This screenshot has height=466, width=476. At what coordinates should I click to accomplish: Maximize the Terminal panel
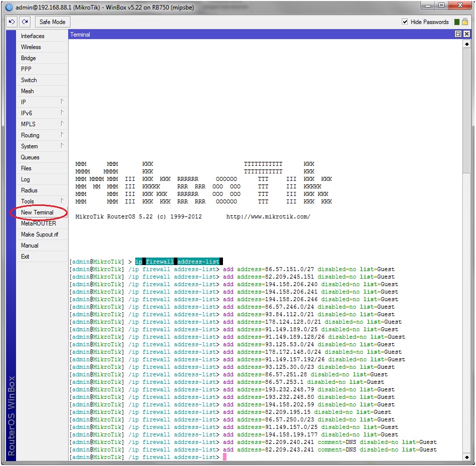pos(458,34)
